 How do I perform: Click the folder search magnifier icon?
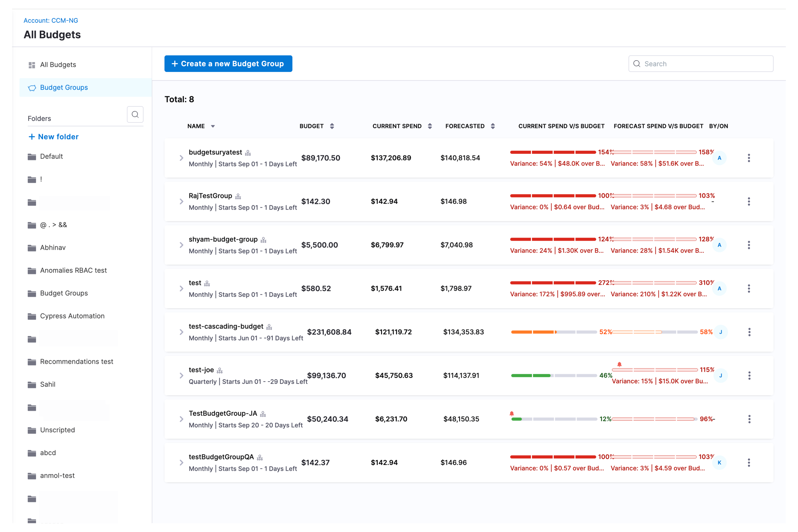[135, 114]
